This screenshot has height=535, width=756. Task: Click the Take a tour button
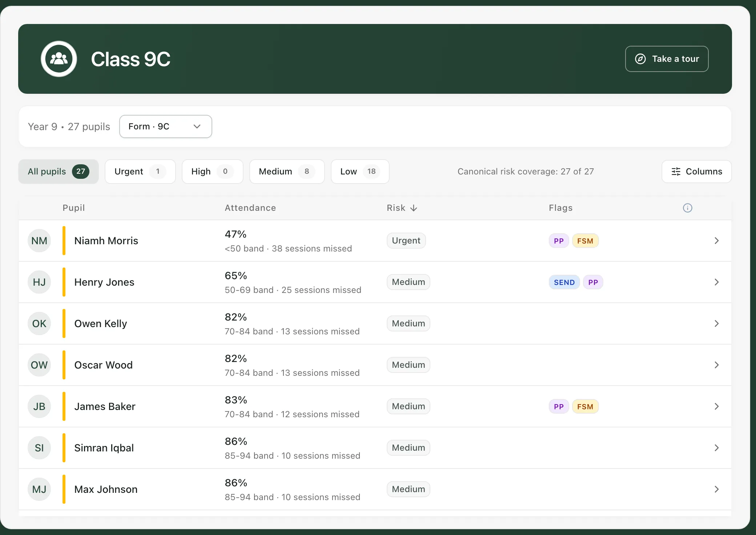(667, 59)
